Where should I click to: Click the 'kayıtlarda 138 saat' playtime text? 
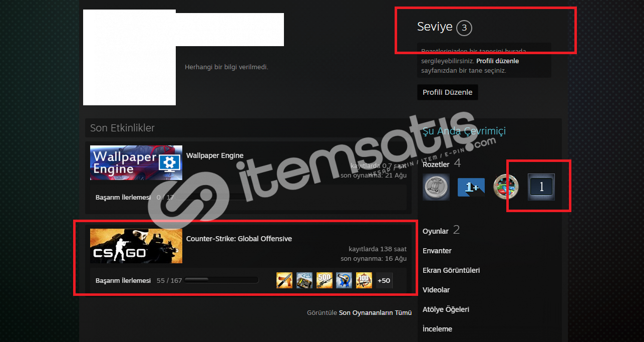[x=378, y=249]
